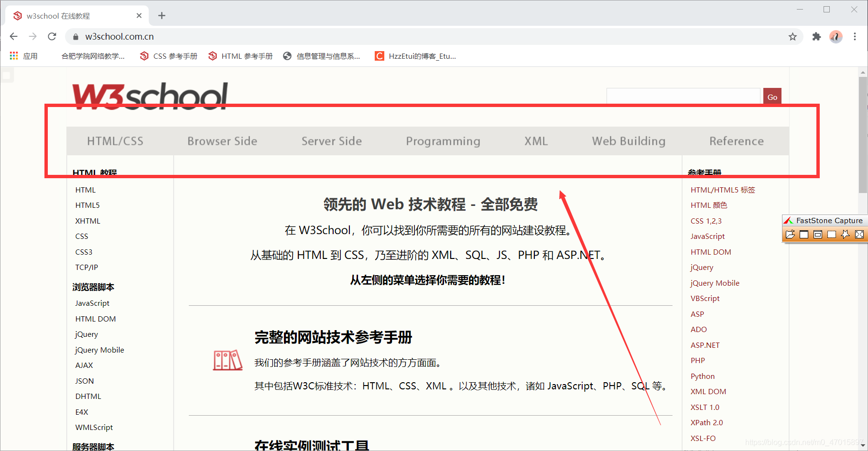Open HTML/HTML5 标签 reference link
The height and width of the screenshot is (451, 868).
[x=723, y=190]
